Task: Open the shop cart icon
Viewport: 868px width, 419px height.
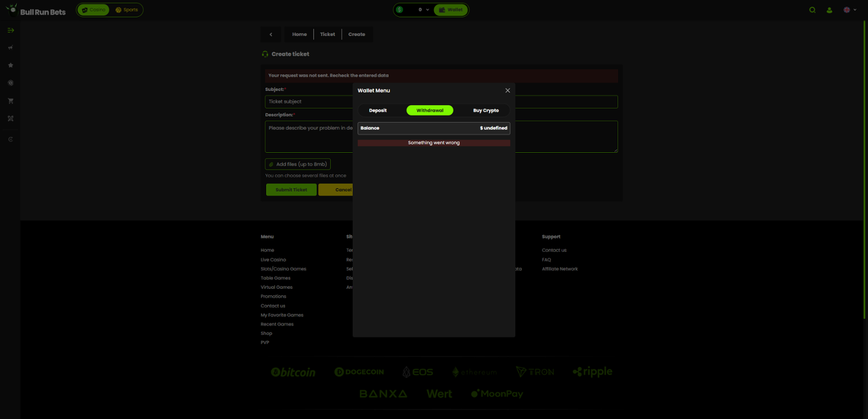Action: pos(10,101)
